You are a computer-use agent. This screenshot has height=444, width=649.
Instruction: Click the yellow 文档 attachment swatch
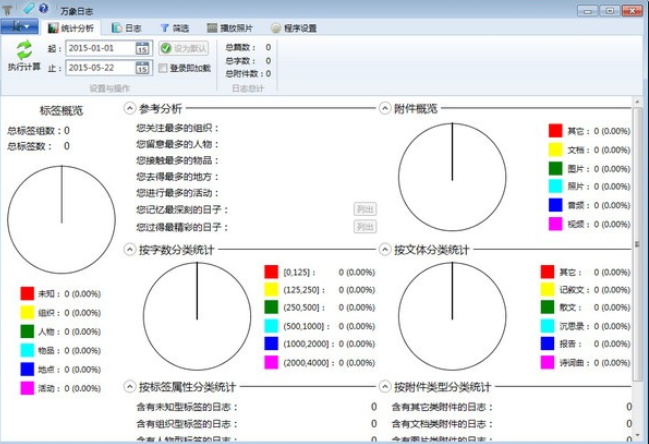[555, 149]
